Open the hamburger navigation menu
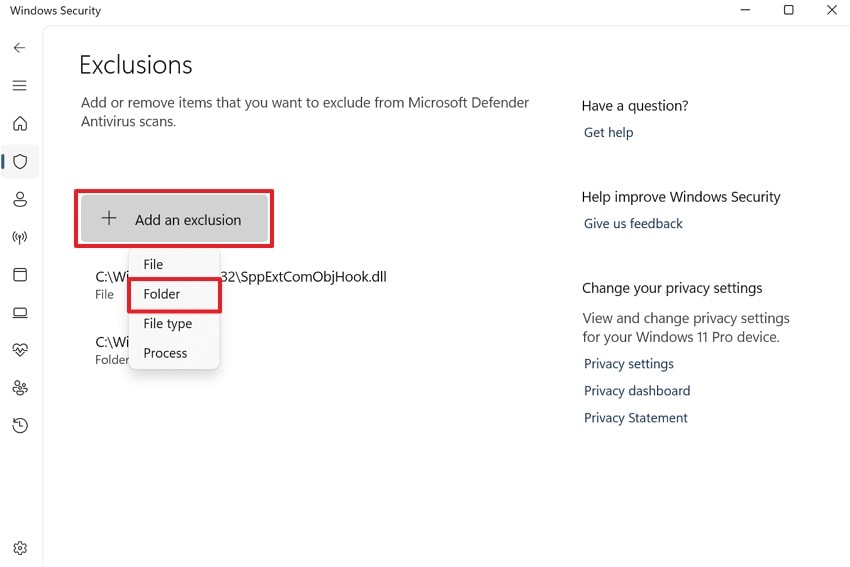The image size is (850, 567). [20, 86]
